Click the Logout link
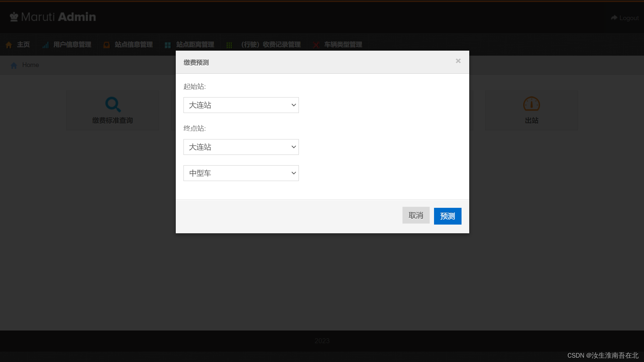The image size is (644, 362). [x=625, y=18]
